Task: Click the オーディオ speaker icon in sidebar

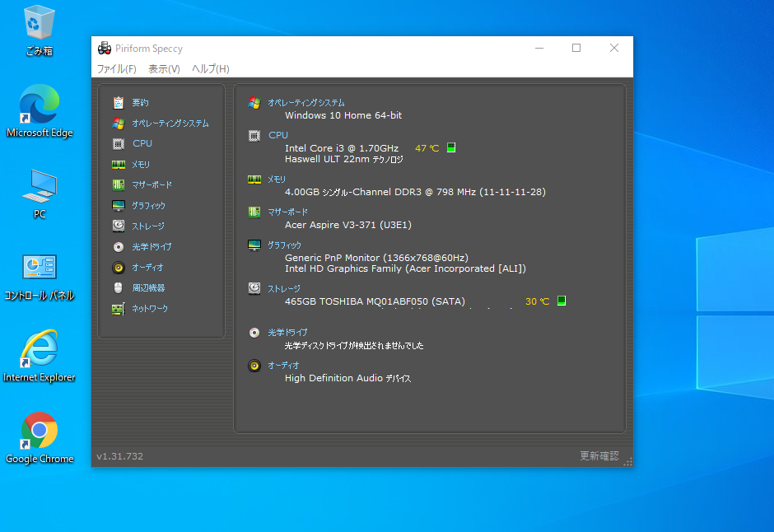Action: coord(119,268)
